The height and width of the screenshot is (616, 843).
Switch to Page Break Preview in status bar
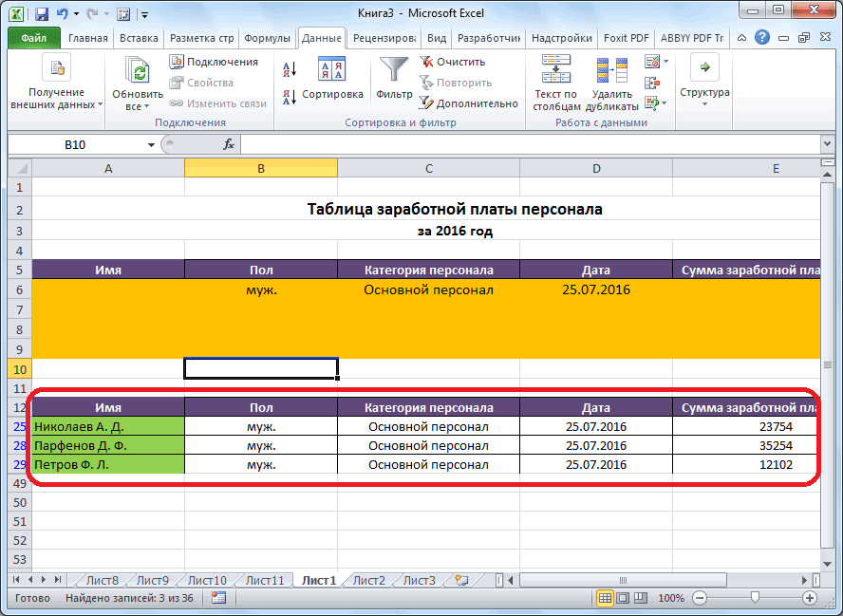click(x=643, y=599)
